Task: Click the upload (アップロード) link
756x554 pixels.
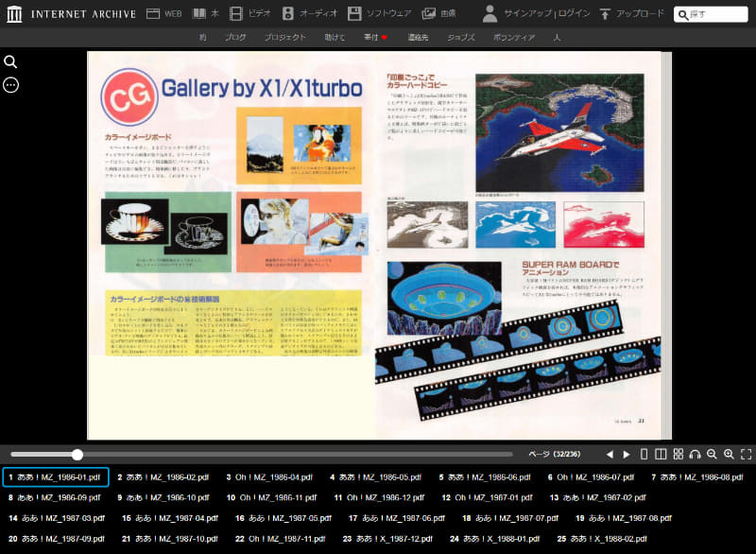Action: click(640, 13)
